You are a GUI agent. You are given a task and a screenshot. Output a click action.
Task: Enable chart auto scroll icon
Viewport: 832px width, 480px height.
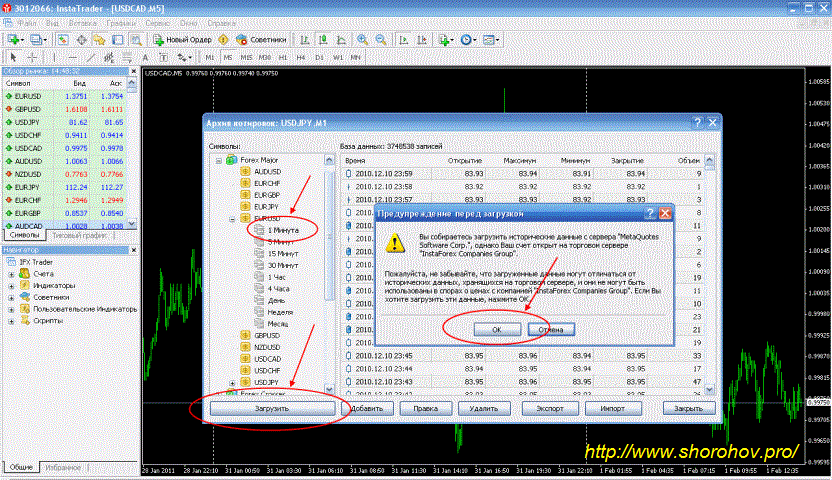pos(404,40)
